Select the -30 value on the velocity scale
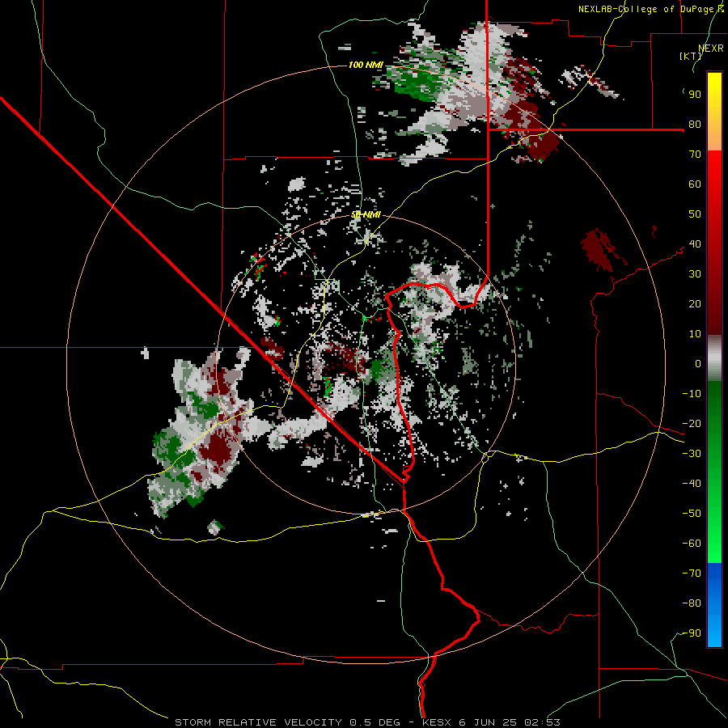Screen dimensions: 728x728 692,454
